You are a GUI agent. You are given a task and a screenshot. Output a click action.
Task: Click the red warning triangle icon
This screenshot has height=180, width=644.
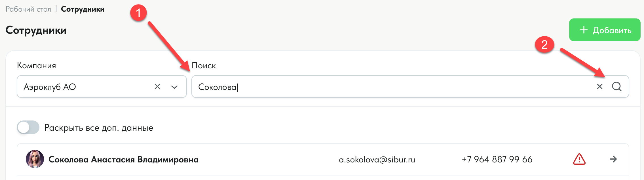coord(579,159)
